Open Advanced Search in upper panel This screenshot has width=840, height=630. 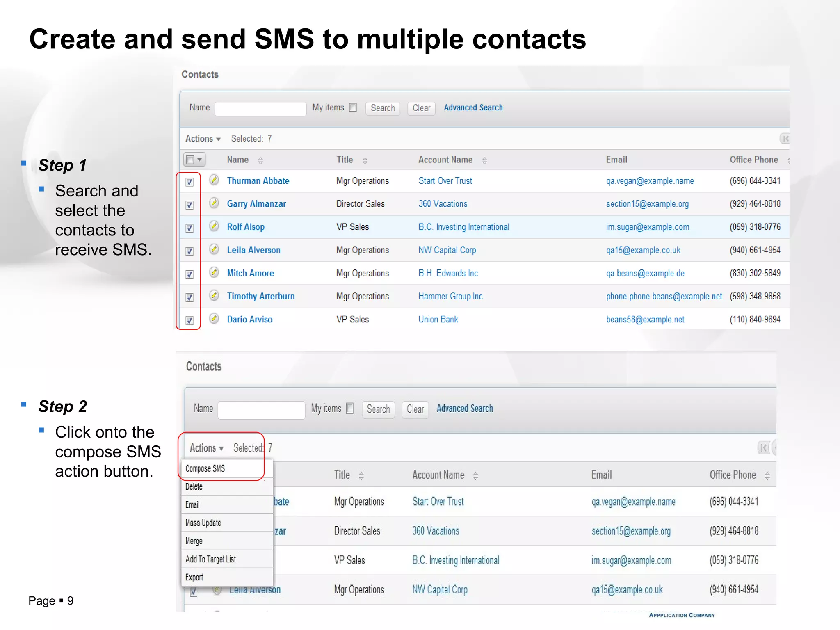tap(473, 107)
